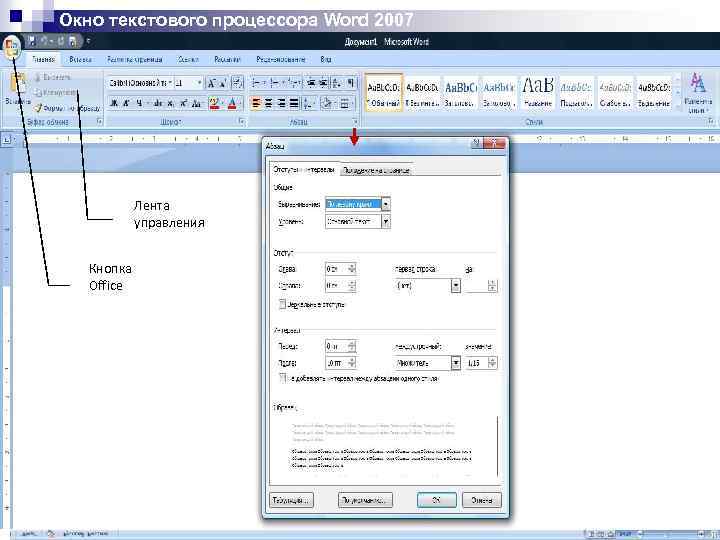Click Change Styles (Изменить стили) icon

698,93
